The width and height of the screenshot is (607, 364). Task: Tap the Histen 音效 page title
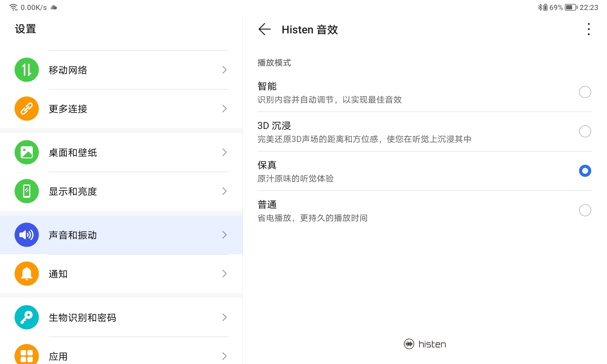(310, 30)
